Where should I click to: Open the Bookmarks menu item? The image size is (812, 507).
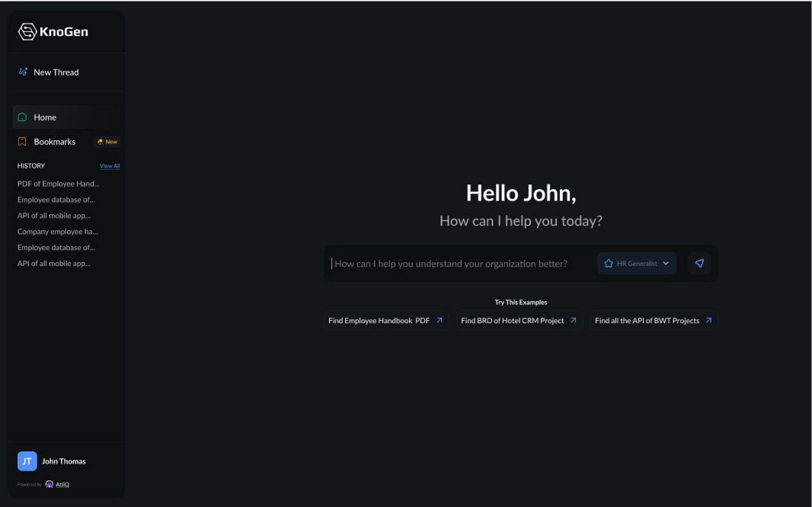pos(54,142)
